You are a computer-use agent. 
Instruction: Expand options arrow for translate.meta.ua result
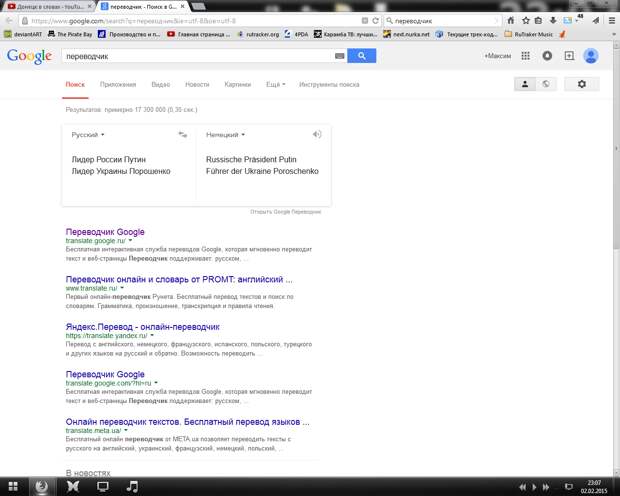point(126,430)
